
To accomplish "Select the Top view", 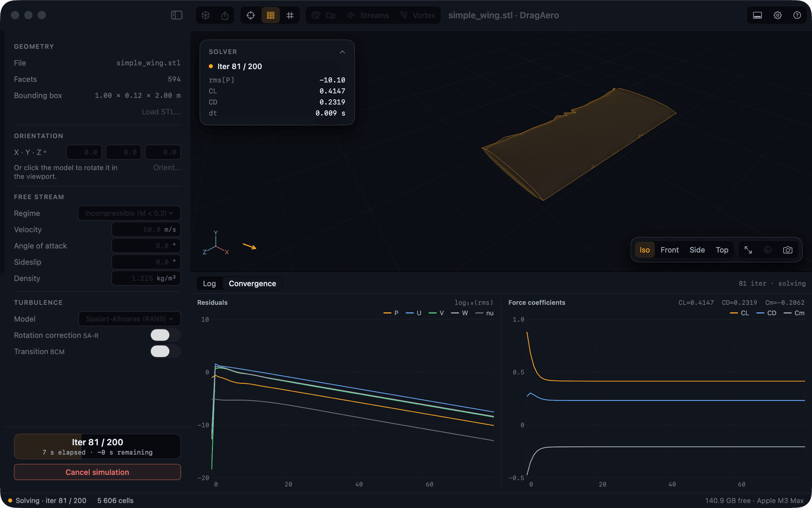I will (722, 250).
